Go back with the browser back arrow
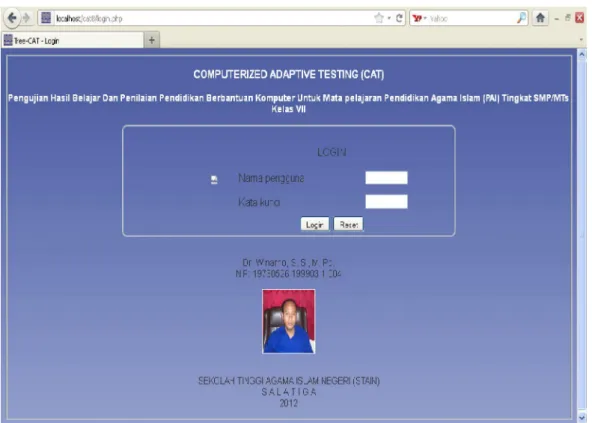The height and width of the screenshot is (423, 592). [x=12, y=18]
